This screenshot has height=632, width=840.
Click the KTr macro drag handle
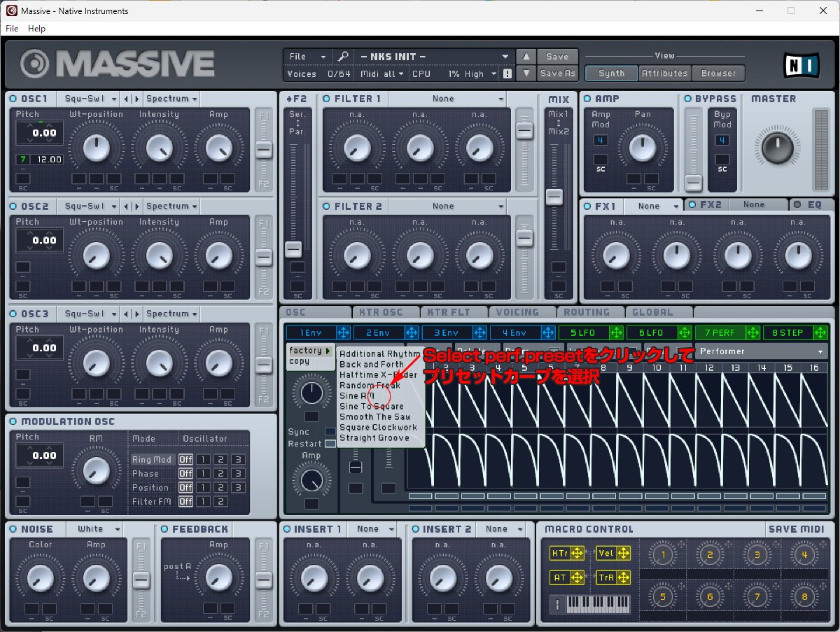(577, 554)
